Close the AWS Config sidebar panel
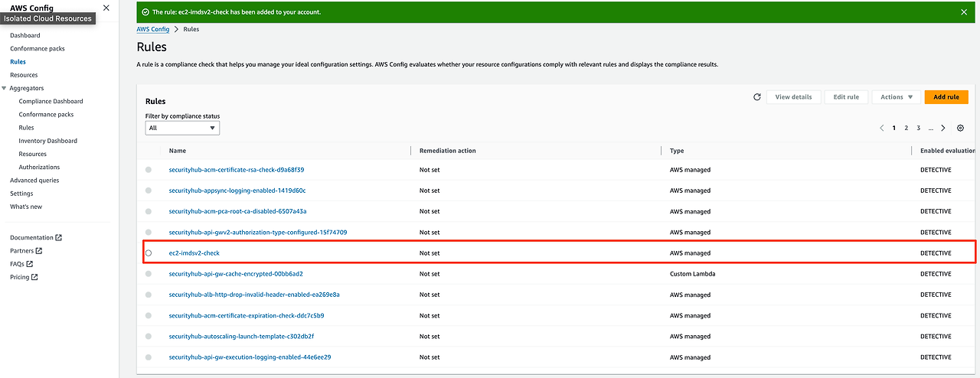The image size is (980, 378). click(106, 8)
